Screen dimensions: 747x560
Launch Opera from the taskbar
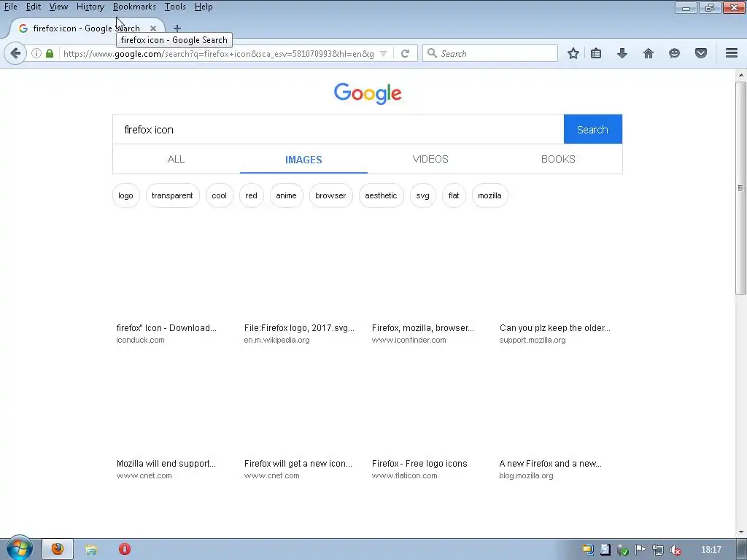pyautogui.click(x=124, y=550)
